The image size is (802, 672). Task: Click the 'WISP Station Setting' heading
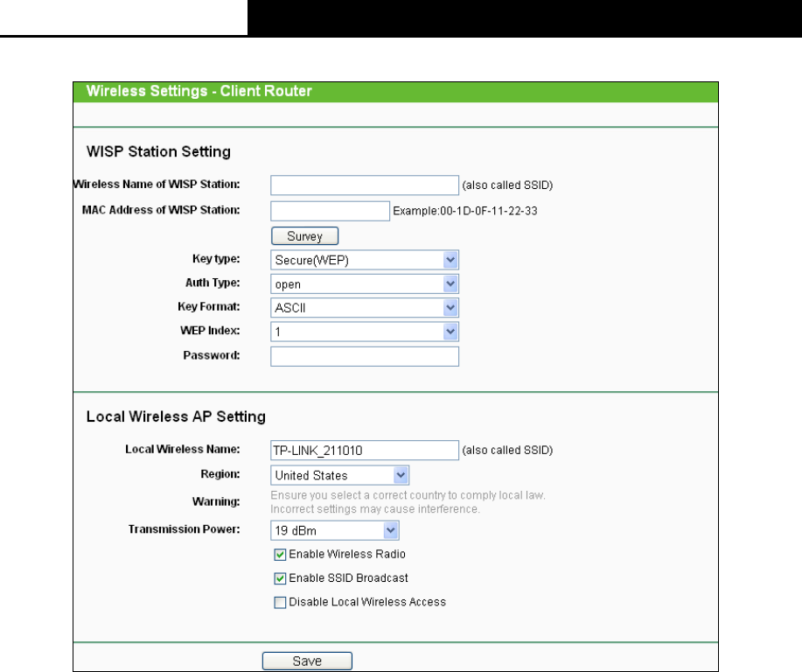tap(158, 151)
